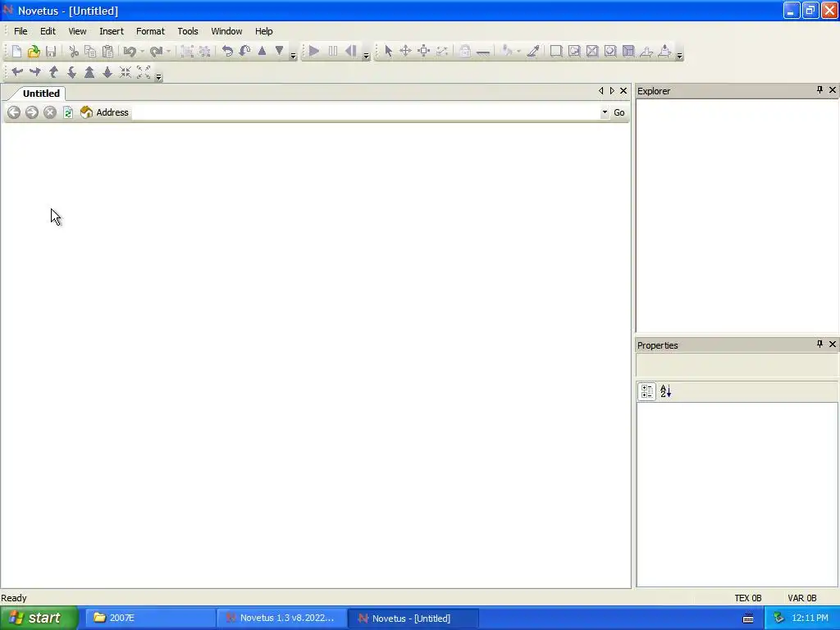Click the zoom extents expanding arrows icon

click(144, 72)
